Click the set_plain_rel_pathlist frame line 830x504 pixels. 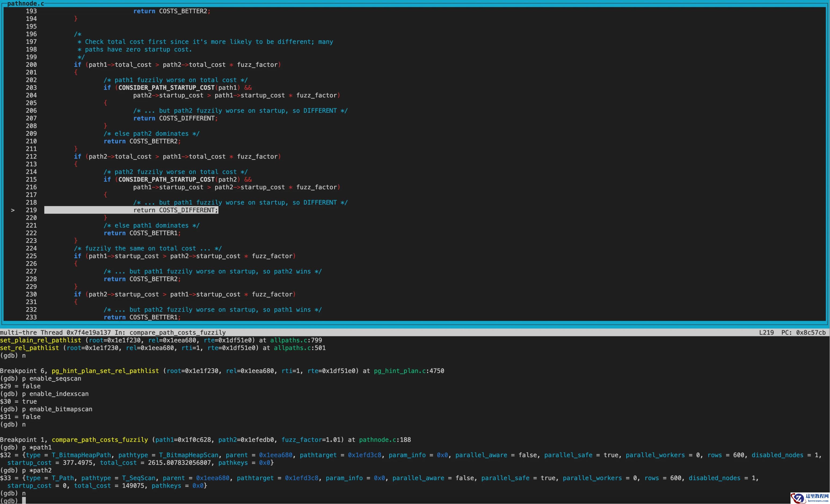(41, 340)
